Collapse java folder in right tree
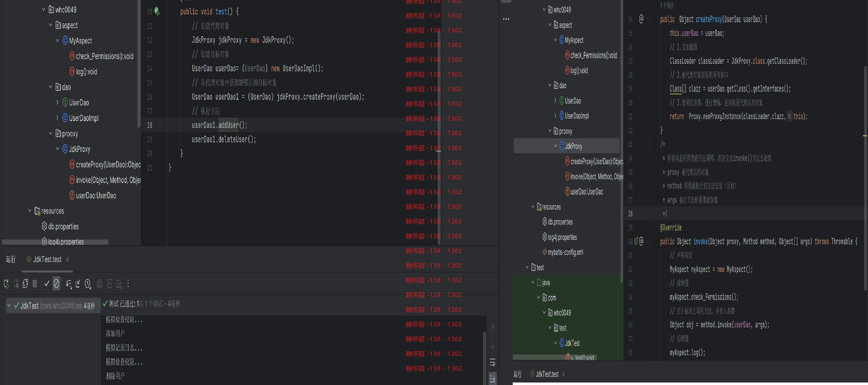 coord(533,282)
